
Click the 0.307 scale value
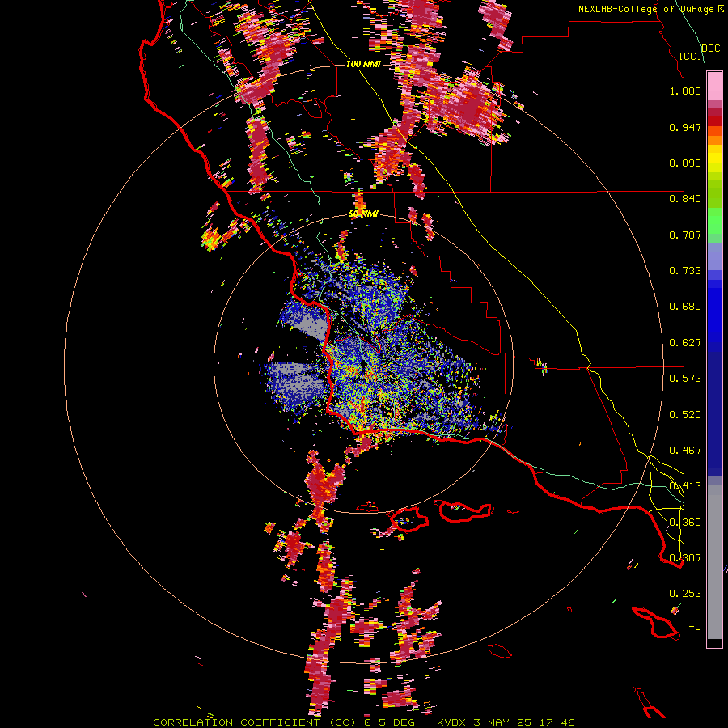pos(685,558)
